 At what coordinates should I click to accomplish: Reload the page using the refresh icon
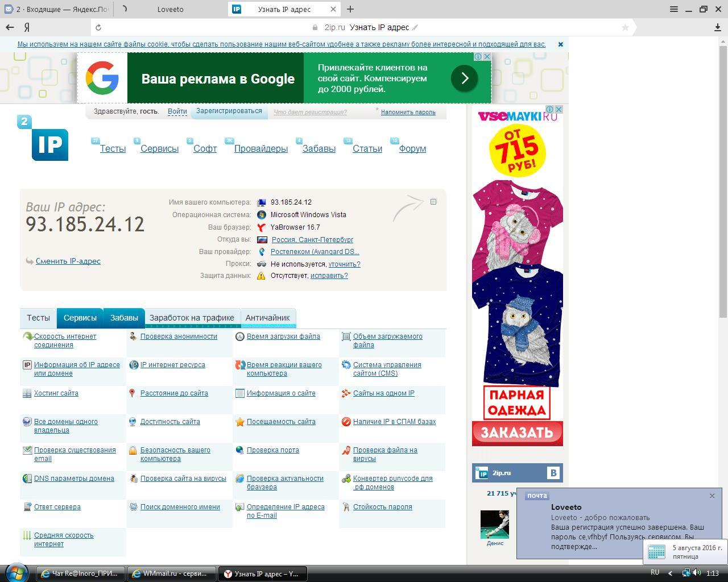(98, 27)
